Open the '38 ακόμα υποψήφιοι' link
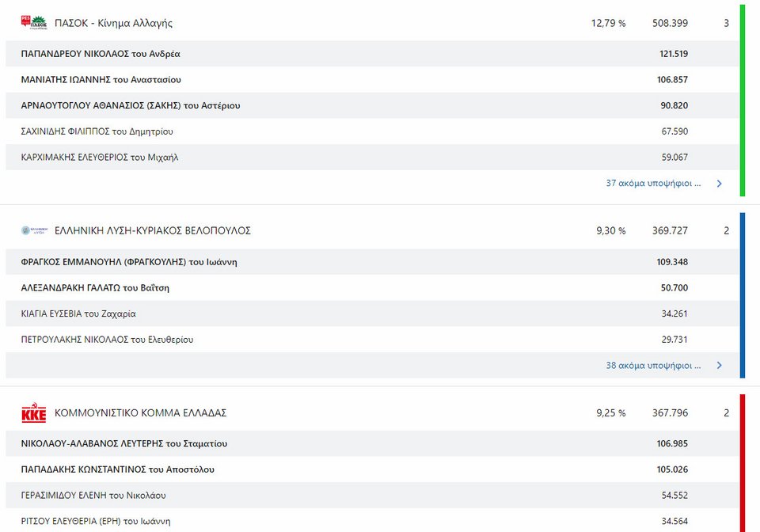This screenshot has width=760, height=532. 653,365
